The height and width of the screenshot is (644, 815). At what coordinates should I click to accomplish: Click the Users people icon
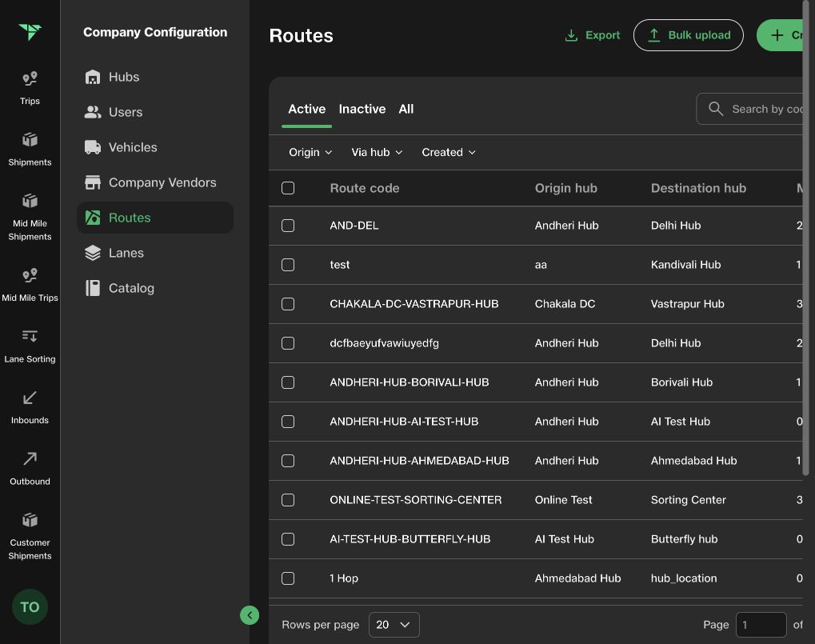tap(93, 112)
